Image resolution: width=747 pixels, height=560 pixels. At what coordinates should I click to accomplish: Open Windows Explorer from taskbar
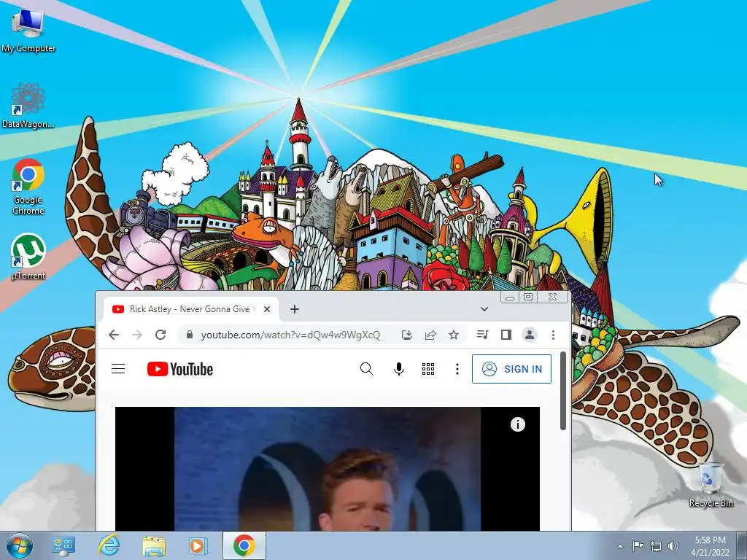[x=153, y=546]
